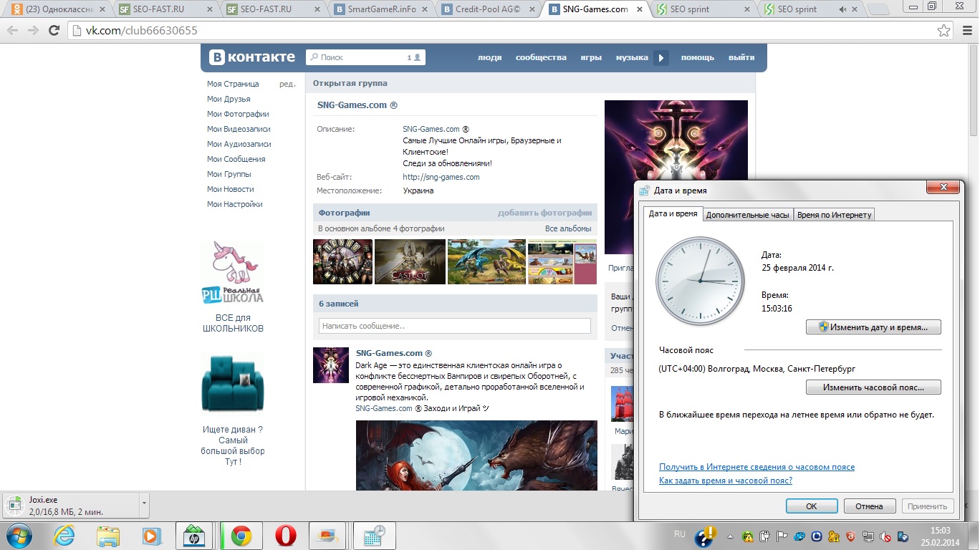Screen dimensions: 980x550
Task: Launch Internet Explorer from the taskbar
Action: point(65,536)
